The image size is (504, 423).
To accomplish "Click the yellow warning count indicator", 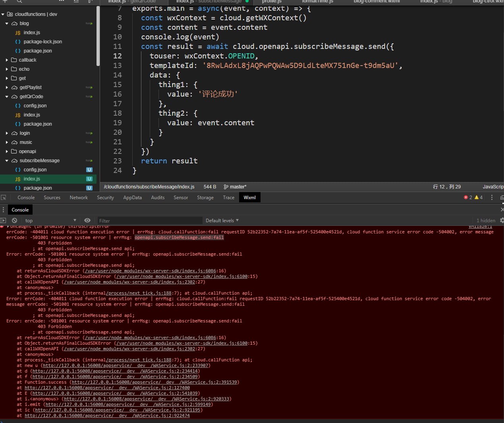I will tap(479, 197).
